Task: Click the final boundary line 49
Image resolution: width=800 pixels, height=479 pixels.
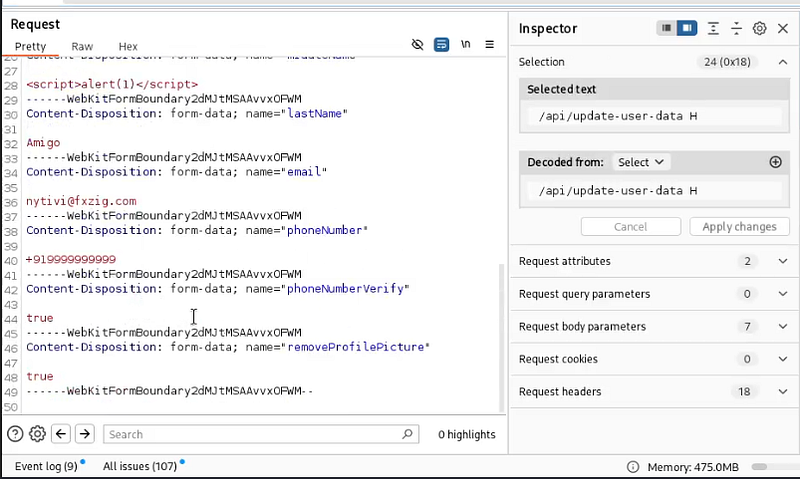Action: coord(169,391)
